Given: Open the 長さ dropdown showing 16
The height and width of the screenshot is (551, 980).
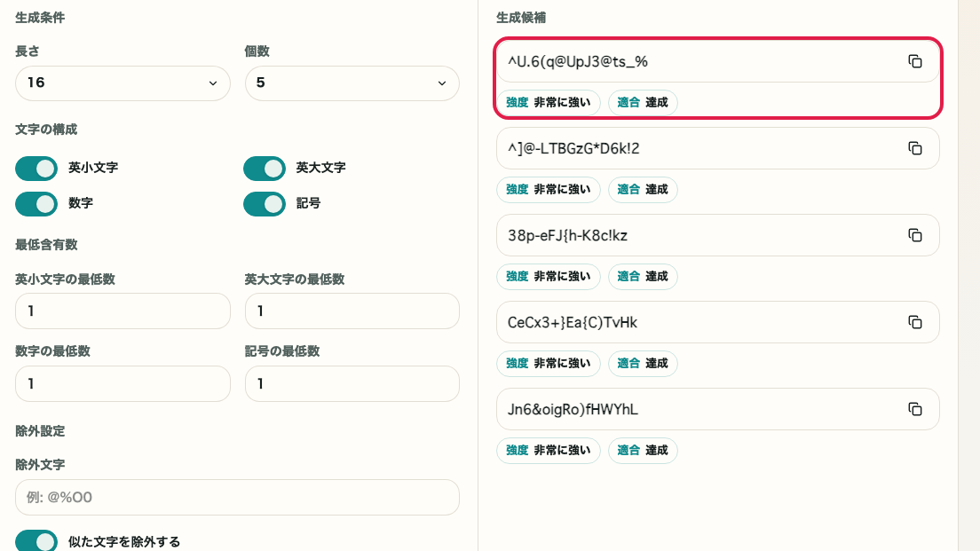Looking at the screenshot, I should [122, 83].
